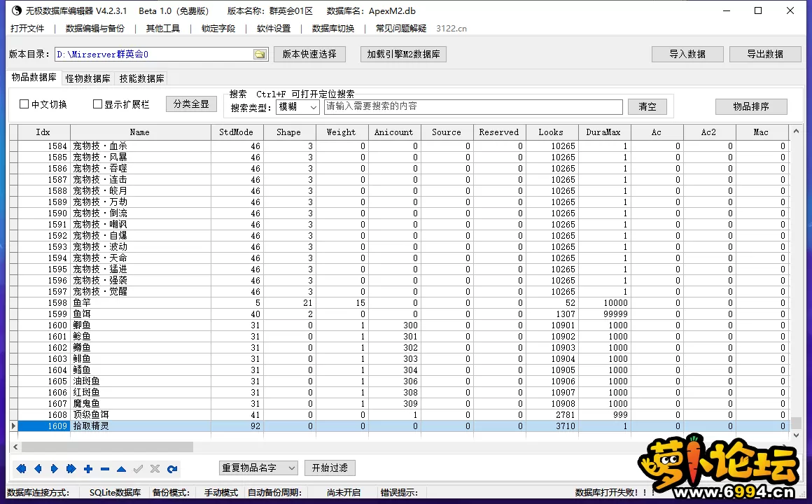Open 重复物品名字 filter dropdown
Screen dimensions: 812x504
coord(258,468)
